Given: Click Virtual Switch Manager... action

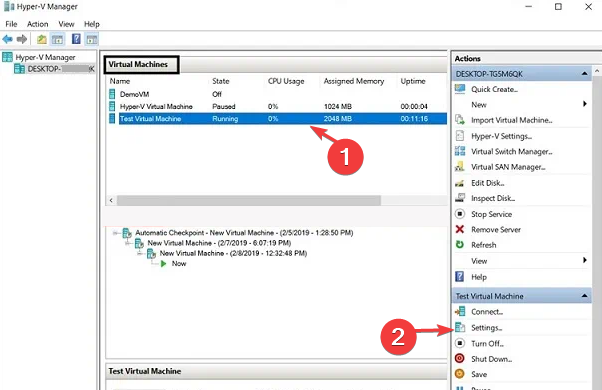Looking at the screenshot, I should point(512,152).
